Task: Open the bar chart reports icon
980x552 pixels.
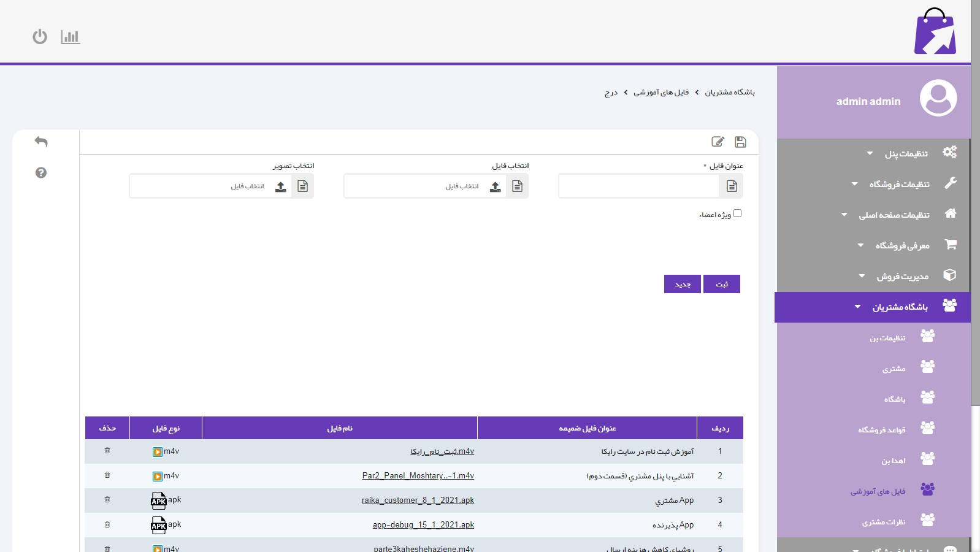Action: (x=71, y=37)
